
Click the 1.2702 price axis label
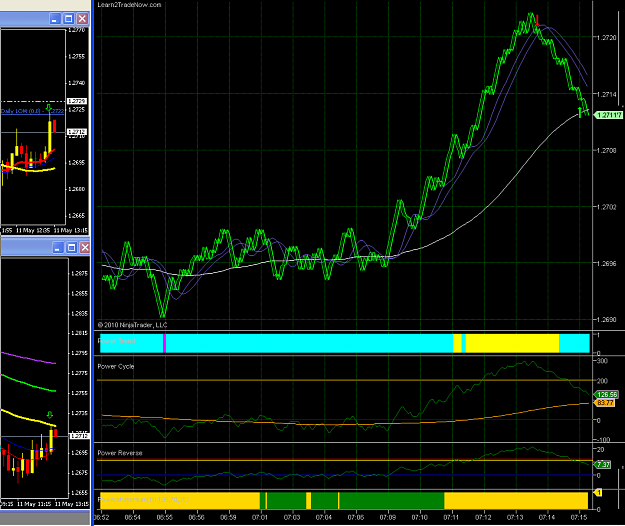point(607,207)
